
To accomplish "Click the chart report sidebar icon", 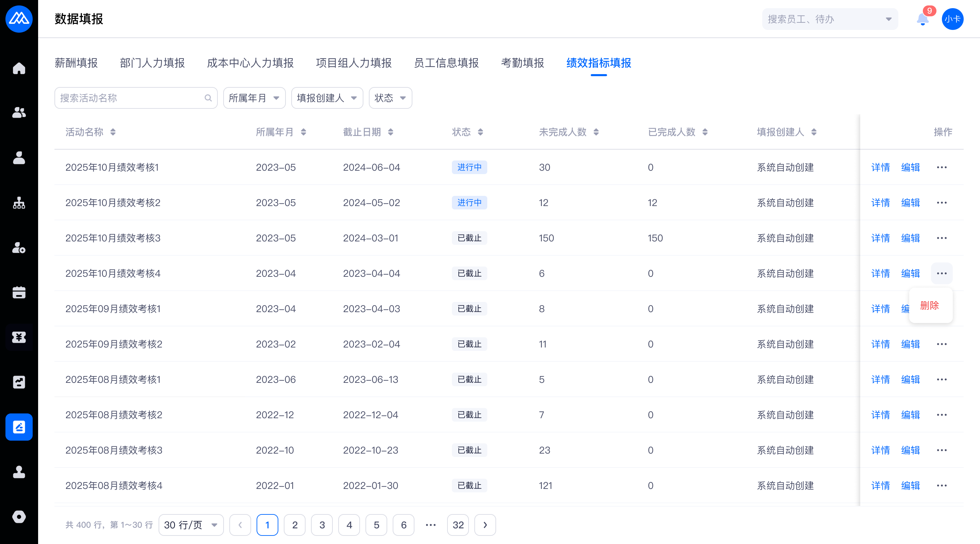I will click(19, 382).
